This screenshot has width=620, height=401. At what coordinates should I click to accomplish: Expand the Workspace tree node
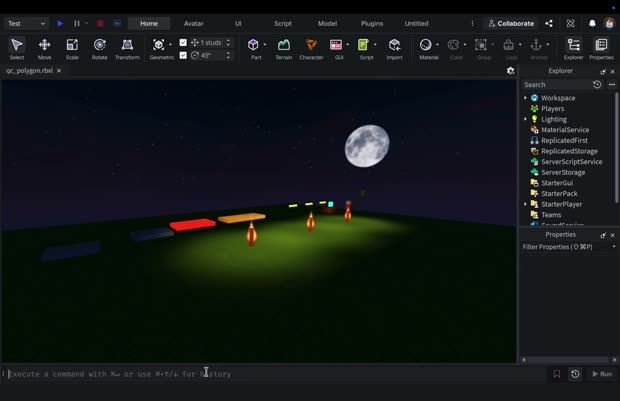point(525,98)
